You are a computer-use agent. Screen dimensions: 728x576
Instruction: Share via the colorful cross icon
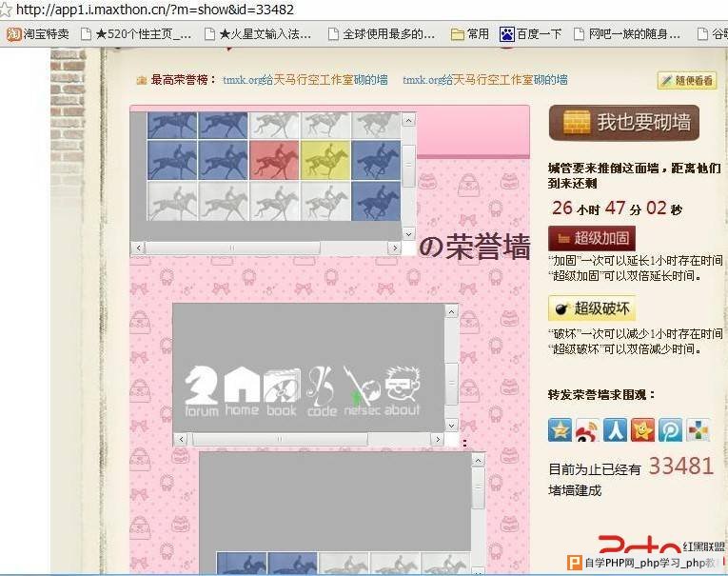pyautogui.click(x=698, y=429)
